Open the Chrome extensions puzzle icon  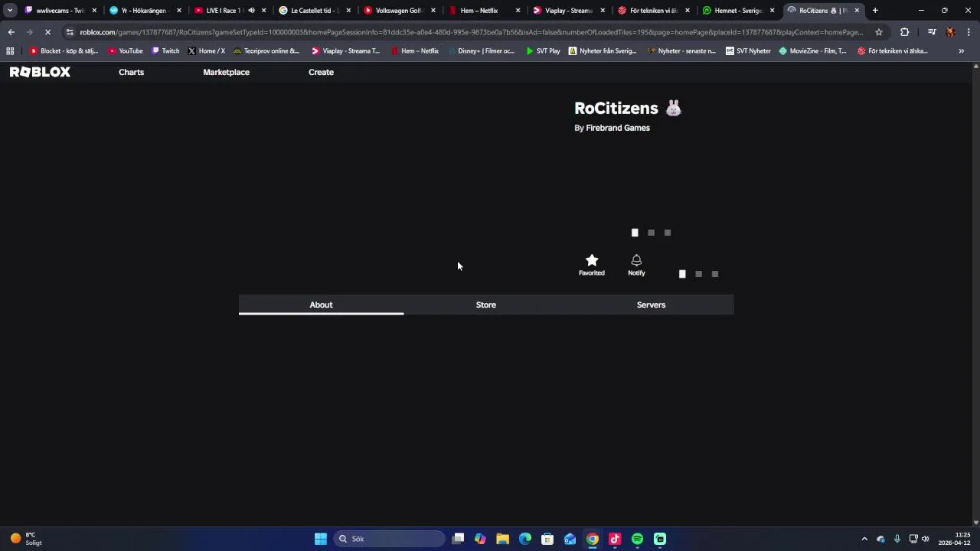(905, 32)
